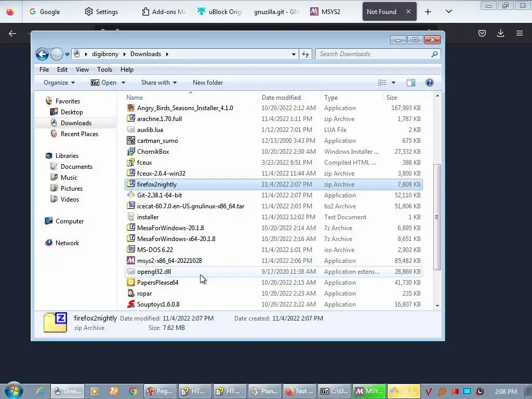Viewport: 532px width, 399px height.
Task: Switch to the MSYS2 Firefox tab
Action: point(325,11)
